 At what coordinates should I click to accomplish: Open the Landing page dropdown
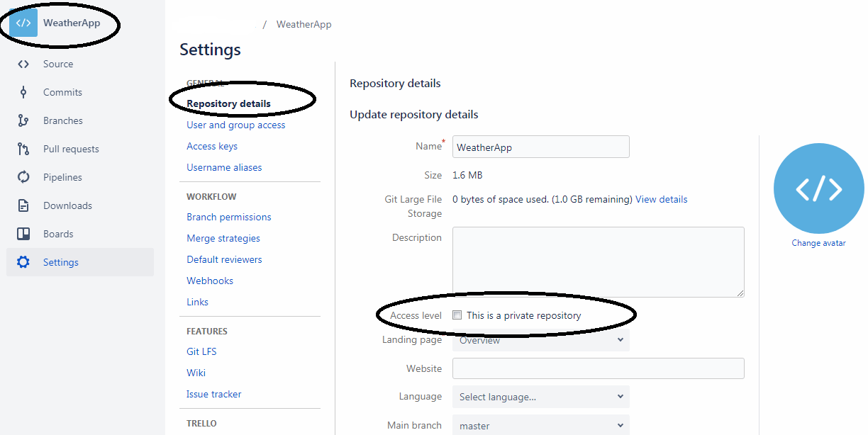540,340
